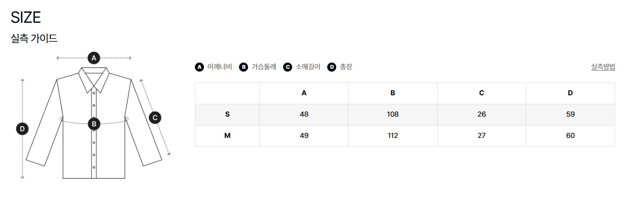Viewport: 644px width, 201px height.
Task: Click the 총장 legend label
Action: pos(346,67)
